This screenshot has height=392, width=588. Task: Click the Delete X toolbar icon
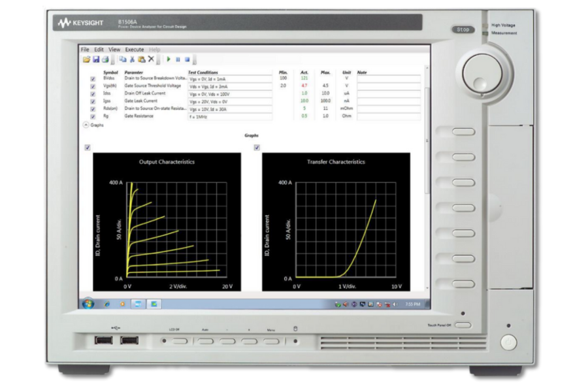pyautogui.click(x=151, y=59)
